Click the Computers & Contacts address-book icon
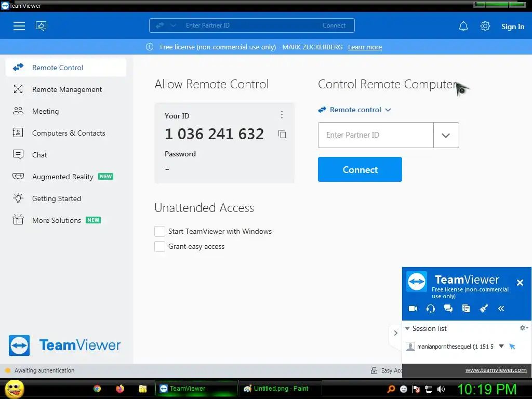 pyautogui.click(x=18, y=132)
